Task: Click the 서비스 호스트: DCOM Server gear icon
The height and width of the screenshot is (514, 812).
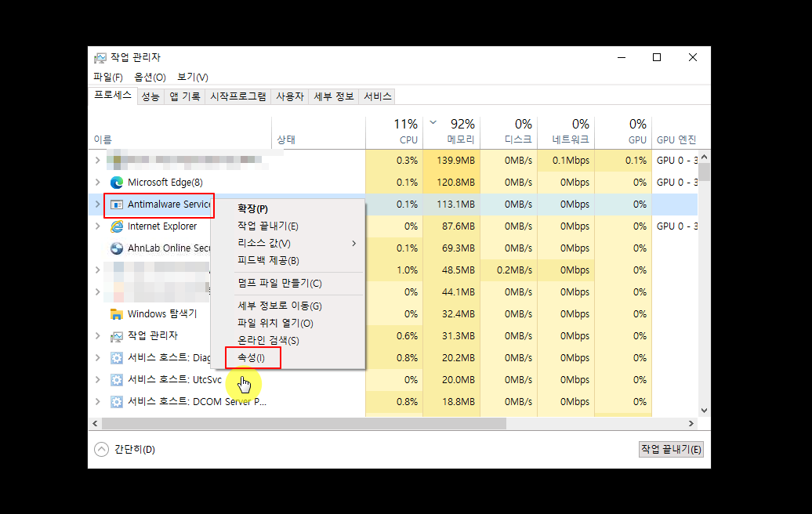Action: (117, 402)
